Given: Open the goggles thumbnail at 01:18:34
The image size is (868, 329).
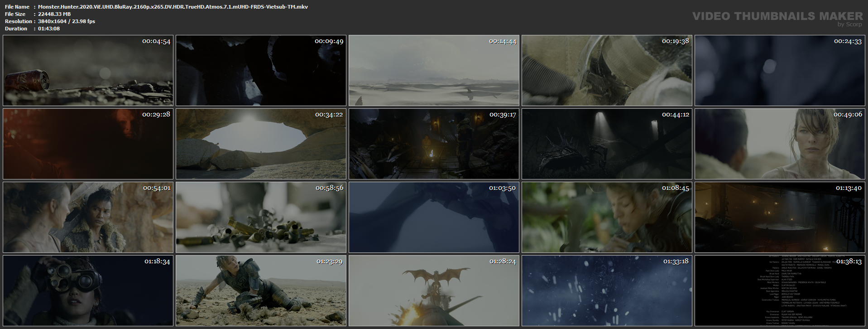Looking at the screenshot, I should pos(88,290).
